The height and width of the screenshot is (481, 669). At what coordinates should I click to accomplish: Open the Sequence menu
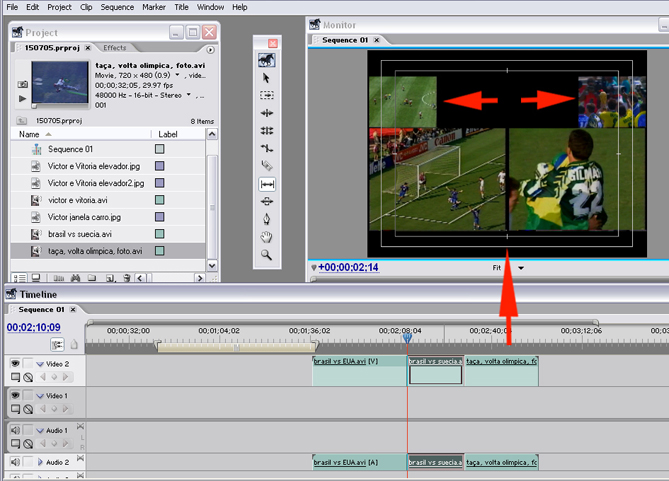117,7
